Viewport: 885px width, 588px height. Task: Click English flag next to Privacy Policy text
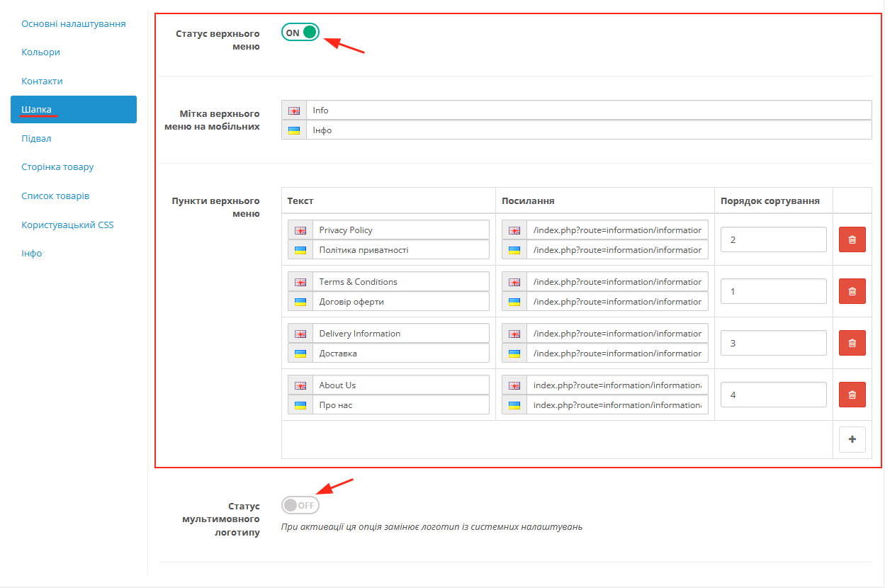click(300, 230)
